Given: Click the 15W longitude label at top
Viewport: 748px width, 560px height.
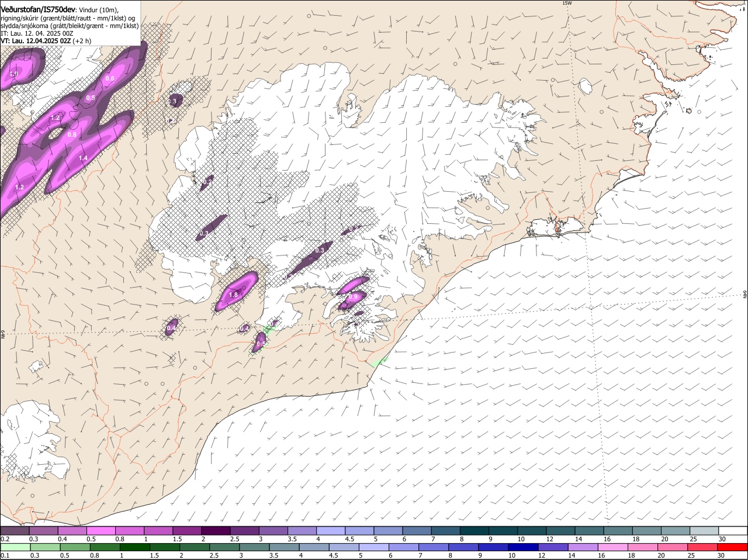Looking at the screenshot, I should pyautogui.click(x=566, y=3).
